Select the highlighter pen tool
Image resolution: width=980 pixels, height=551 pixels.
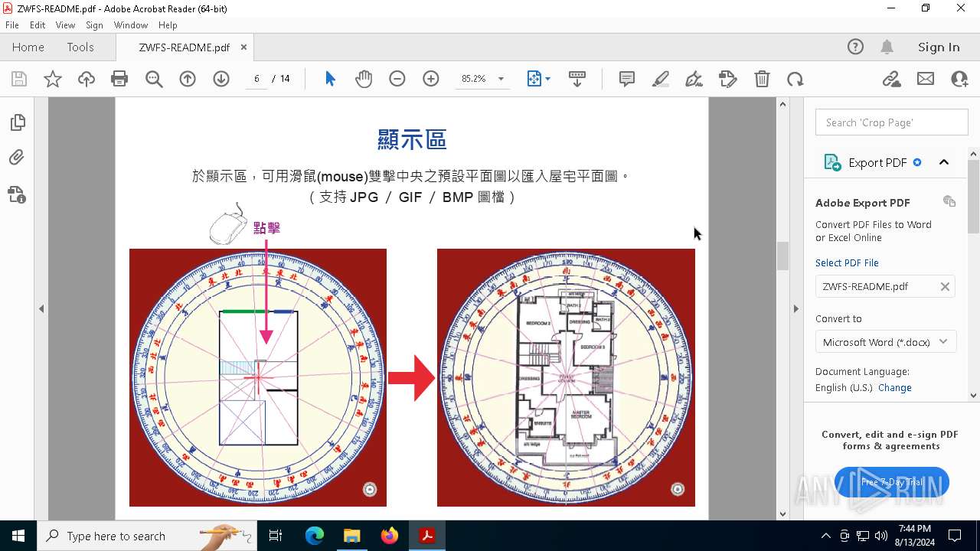click(x=661, y=79)
